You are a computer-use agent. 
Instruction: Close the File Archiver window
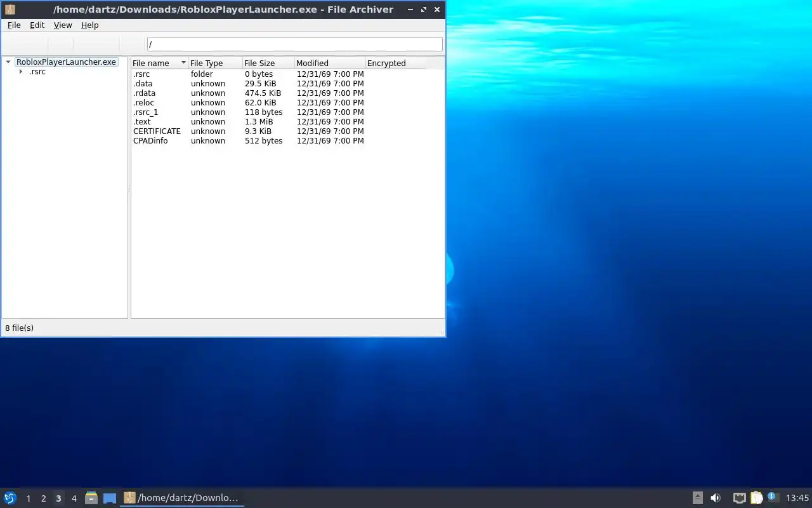(437, 10)
